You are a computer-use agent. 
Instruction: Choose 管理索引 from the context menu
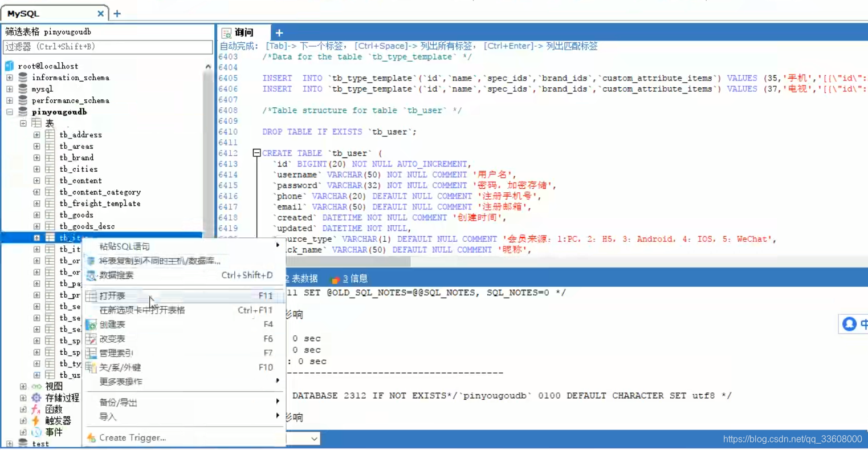click(184, 353)
